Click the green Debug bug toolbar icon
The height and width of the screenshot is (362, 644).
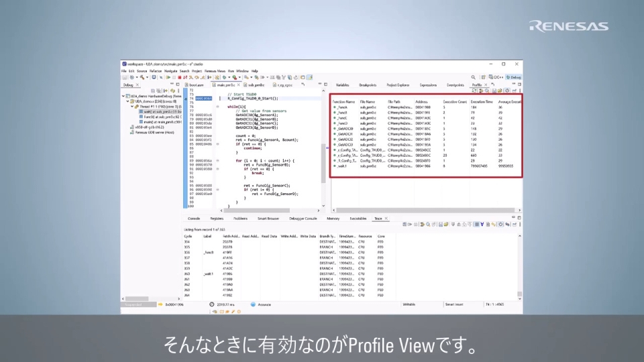[224, 77]
